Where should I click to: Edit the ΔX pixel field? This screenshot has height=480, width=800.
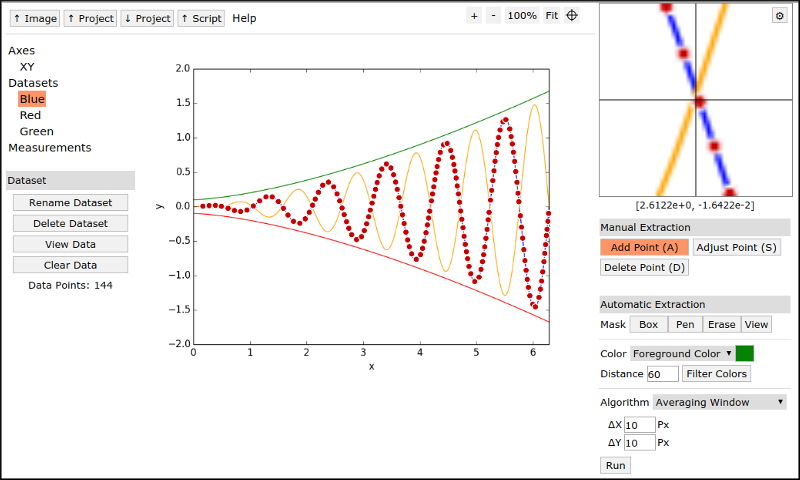click(640, 425)
